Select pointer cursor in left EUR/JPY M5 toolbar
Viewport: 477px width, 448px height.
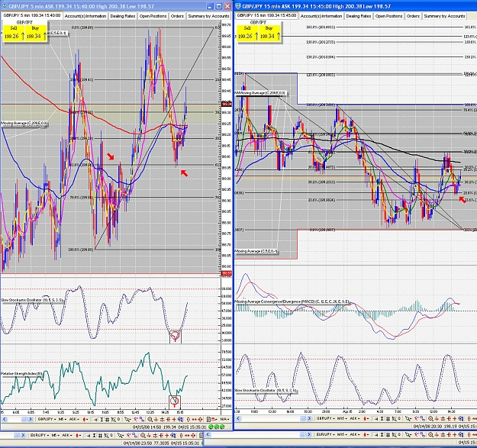click(x=120, y=436)
